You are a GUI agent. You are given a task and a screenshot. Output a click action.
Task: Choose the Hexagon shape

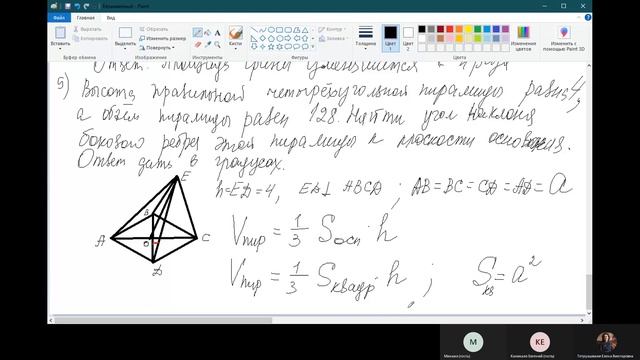pos(280,38)
